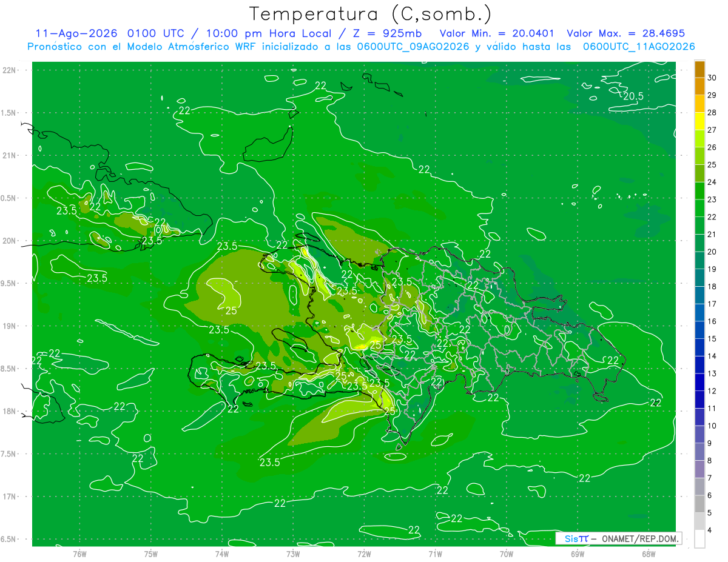728x562 pixels.
Task: Click the legend value "19"
Action: coord(712,269)
